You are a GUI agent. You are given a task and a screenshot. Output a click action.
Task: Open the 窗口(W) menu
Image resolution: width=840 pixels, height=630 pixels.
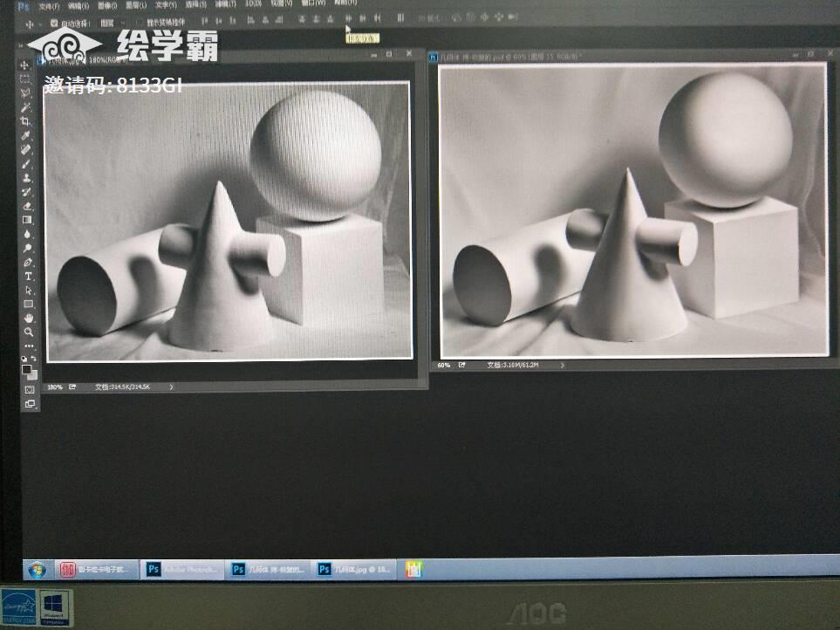point(313,3)
